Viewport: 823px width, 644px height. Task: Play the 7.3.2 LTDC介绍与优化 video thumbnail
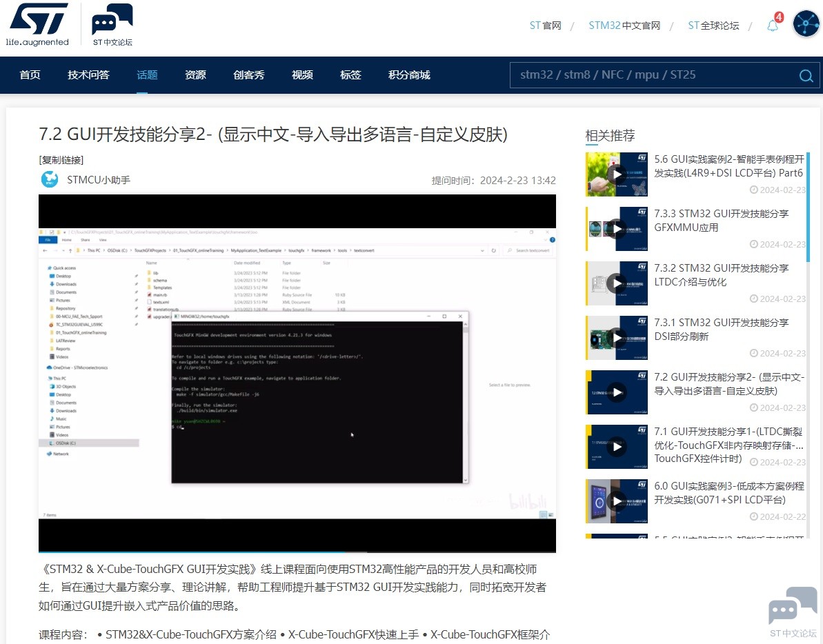click(x=617, y=283)
